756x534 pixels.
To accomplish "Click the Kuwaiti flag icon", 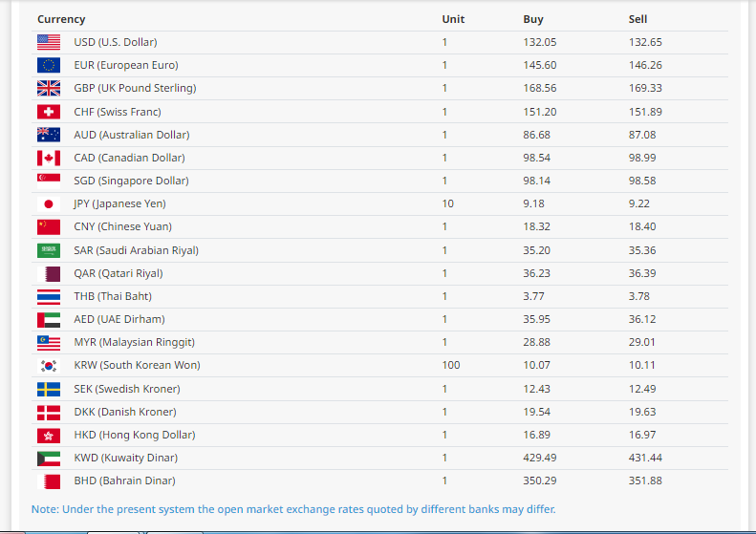I will click(x=49, y=458).
